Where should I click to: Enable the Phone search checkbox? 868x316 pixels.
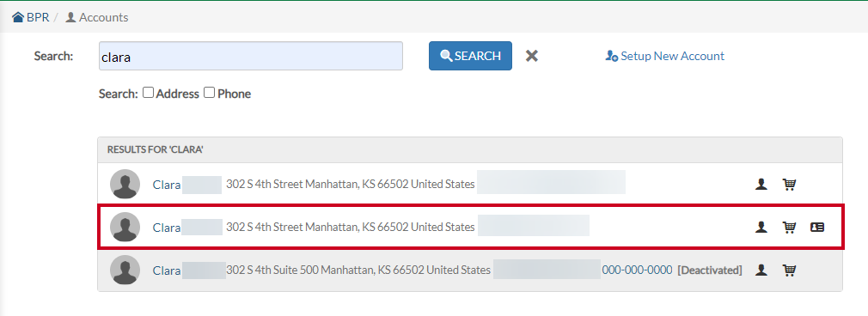[x=209, y=93]
